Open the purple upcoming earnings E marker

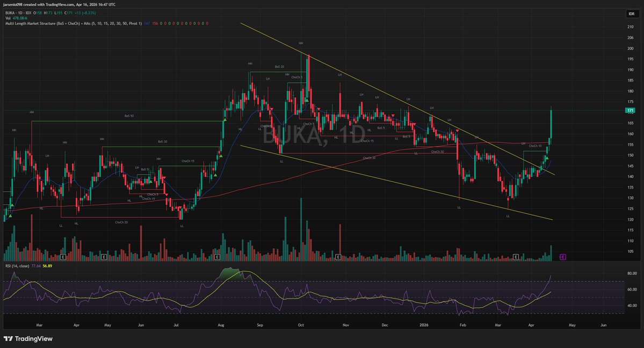pyautogui.click(x=563, y=257)
